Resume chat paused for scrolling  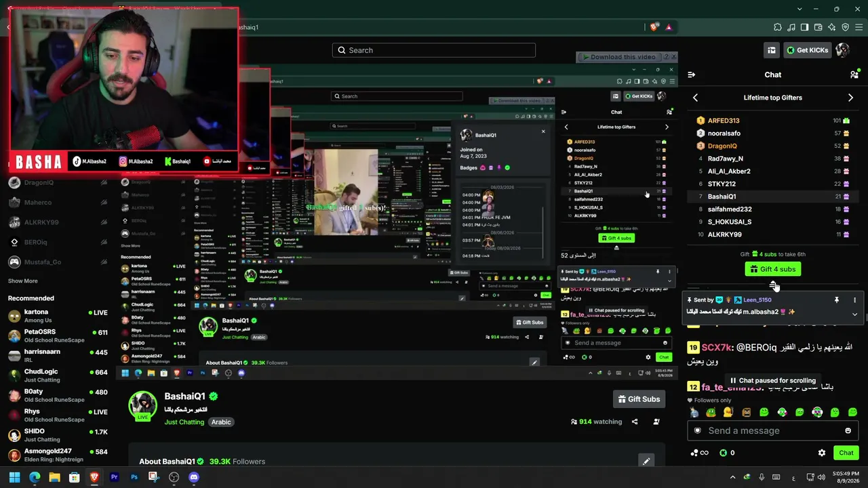(x=772, y=380)
